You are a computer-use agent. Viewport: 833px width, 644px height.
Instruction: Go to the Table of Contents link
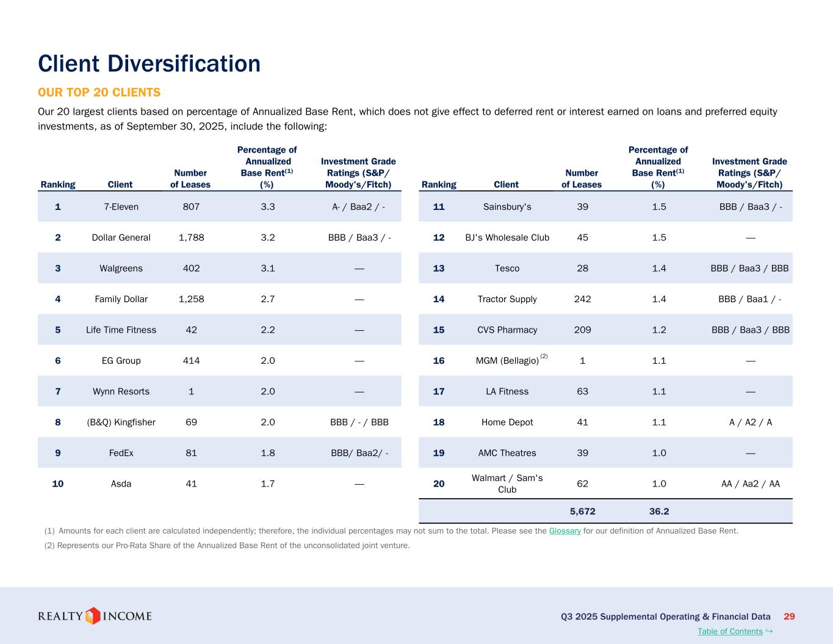tap(730, 631)
